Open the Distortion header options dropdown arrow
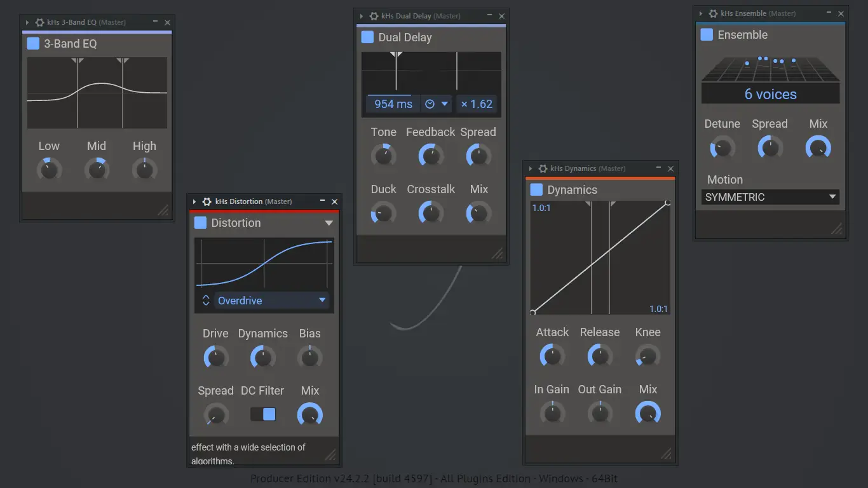 pos(329,223)
